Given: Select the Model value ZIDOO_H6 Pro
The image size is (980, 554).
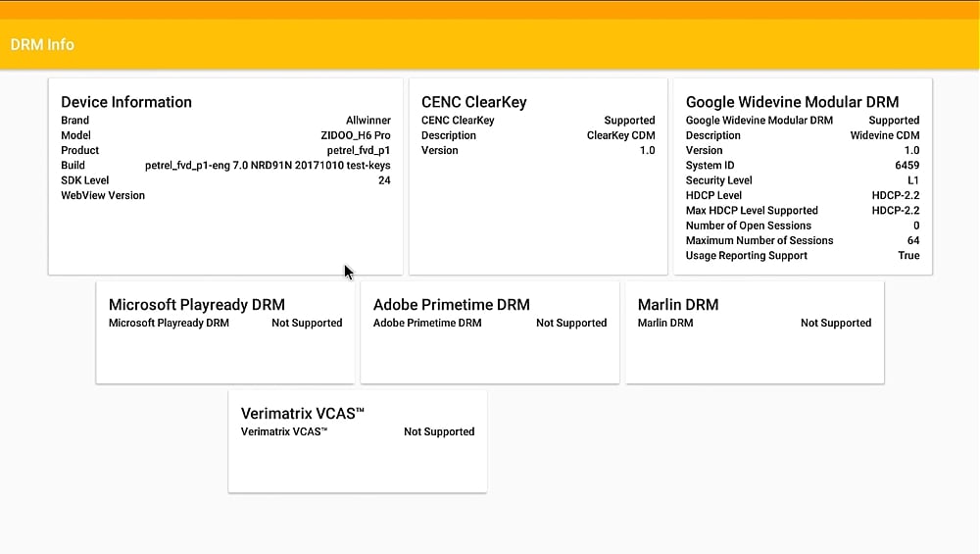Looking at the screenshot, I should click(356, 135).
